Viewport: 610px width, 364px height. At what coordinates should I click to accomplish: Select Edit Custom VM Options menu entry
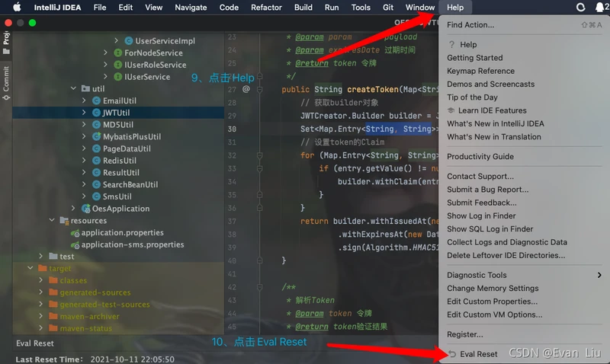[x=494, y=315]
